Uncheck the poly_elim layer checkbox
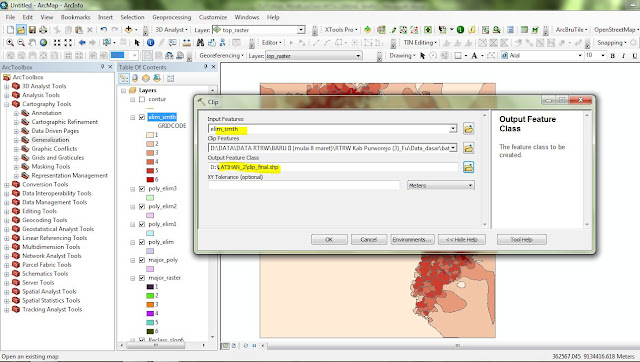640x362 pixels. tap(142, 242)
